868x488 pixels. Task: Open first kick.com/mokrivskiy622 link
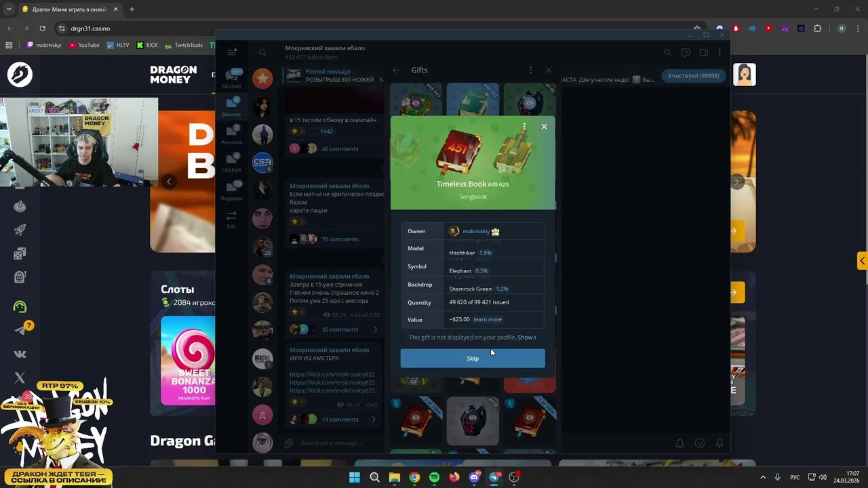(x=332, y=374)
